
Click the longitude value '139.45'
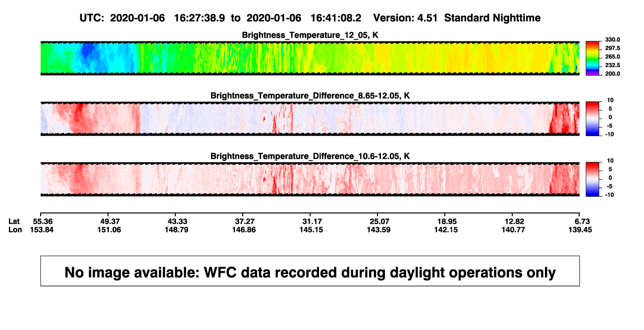tap(581, 230)
